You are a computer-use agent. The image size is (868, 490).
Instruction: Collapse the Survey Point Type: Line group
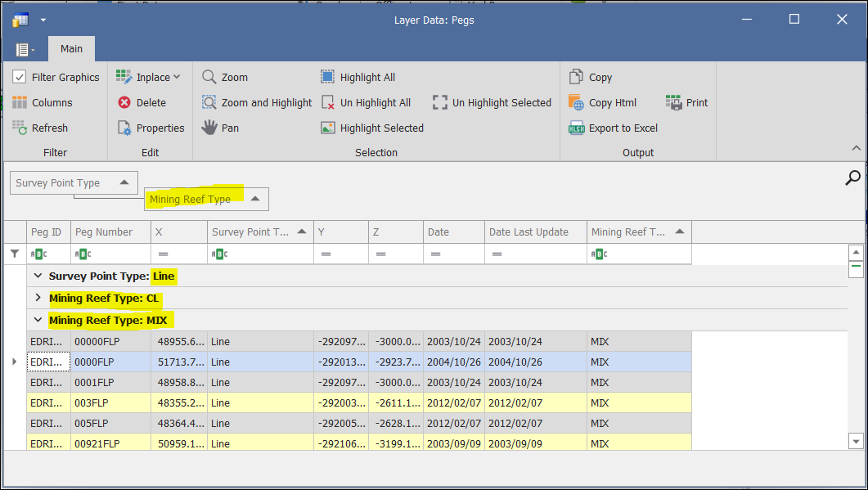pos(38,276)
